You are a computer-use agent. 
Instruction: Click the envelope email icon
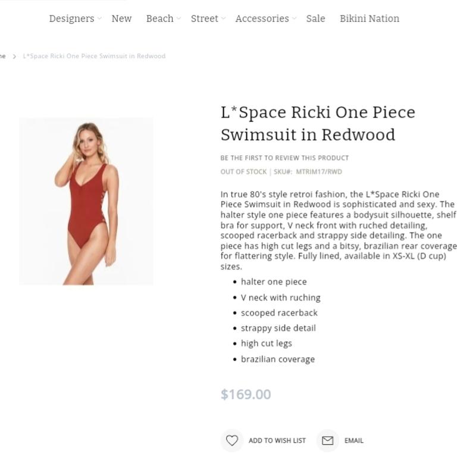pyautogui.click(x=328, y=440)
